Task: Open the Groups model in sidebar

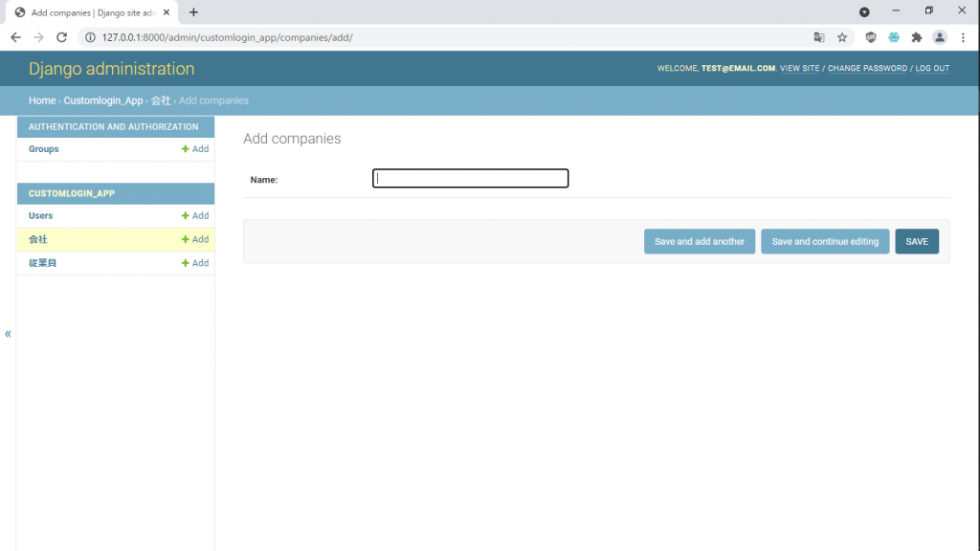Action: [43, 149]
